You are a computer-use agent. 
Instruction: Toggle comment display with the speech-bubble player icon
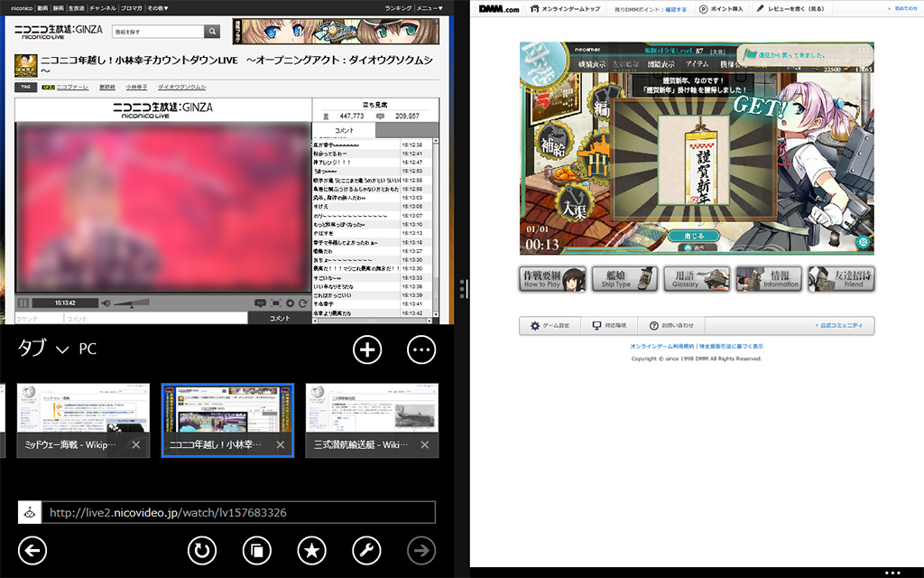(260, 303)
